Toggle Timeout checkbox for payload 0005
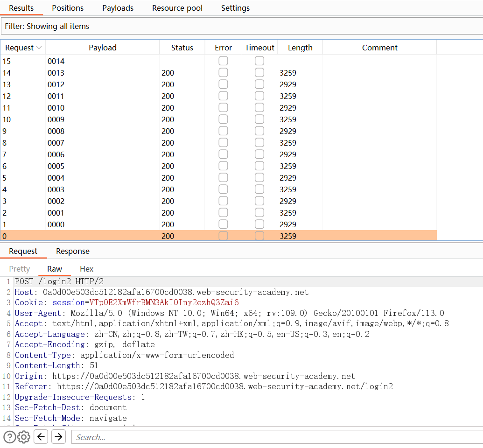Image resolution: width=483 pixels, height=448 pixels. pyautogui.click(x=259, y=166)
